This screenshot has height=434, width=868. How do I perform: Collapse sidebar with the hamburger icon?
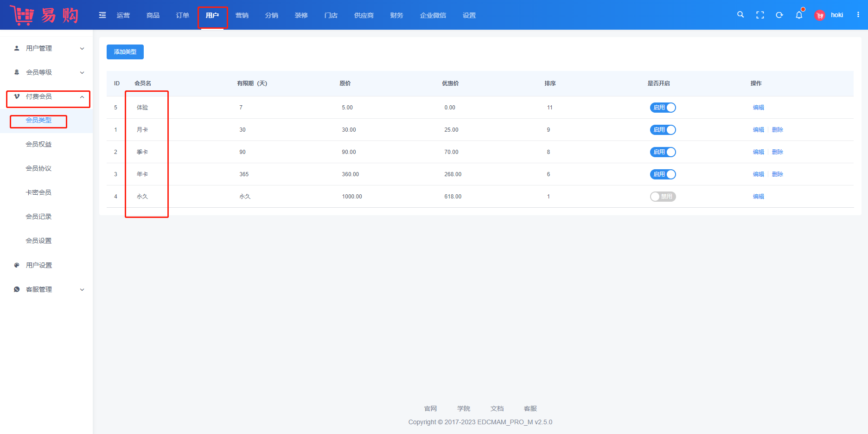(102, 15)
